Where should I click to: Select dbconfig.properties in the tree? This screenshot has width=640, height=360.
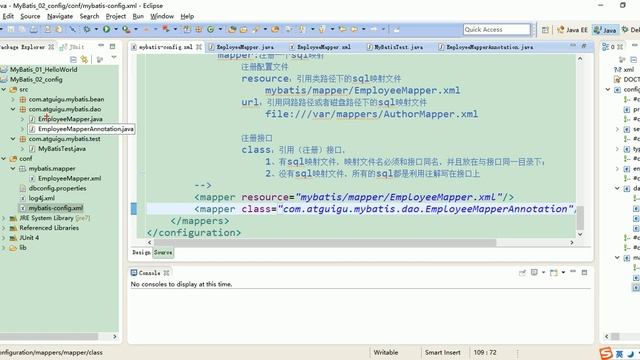57,188
